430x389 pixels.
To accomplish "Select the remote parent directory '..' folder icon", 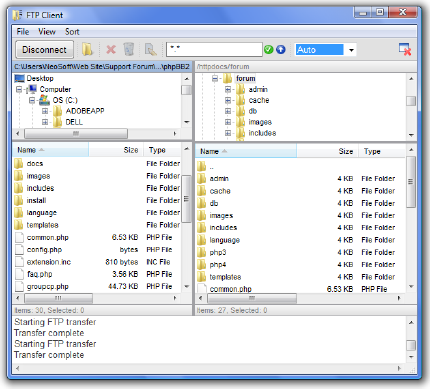I will 202,166.
